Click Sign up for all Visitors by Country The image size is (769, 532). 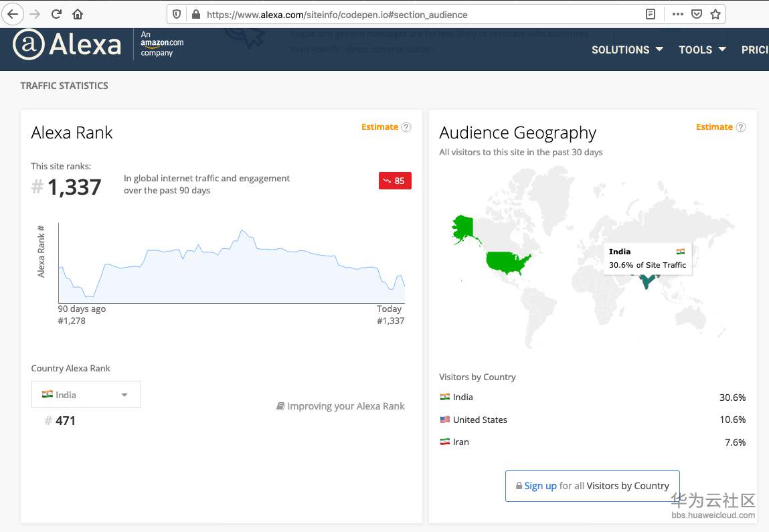pyautogui.click(x=592, y=486)
